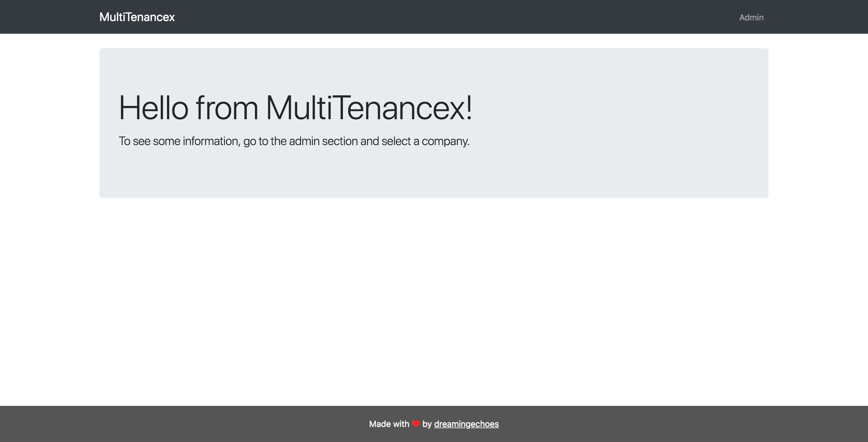Click the "Made with" footer text

(x=389, y=424)
